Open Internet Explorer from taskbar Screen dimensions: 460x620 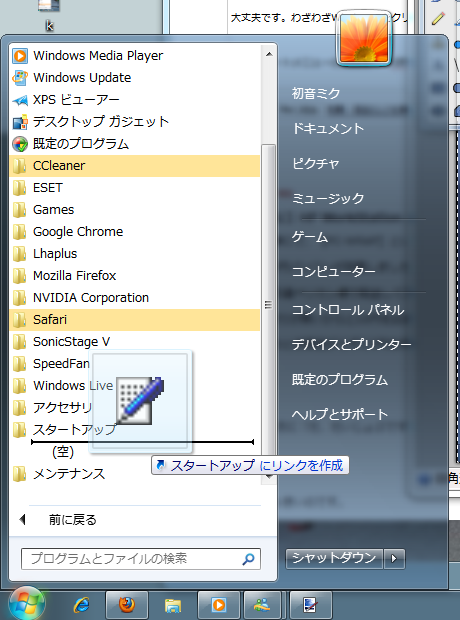(81, 605)
